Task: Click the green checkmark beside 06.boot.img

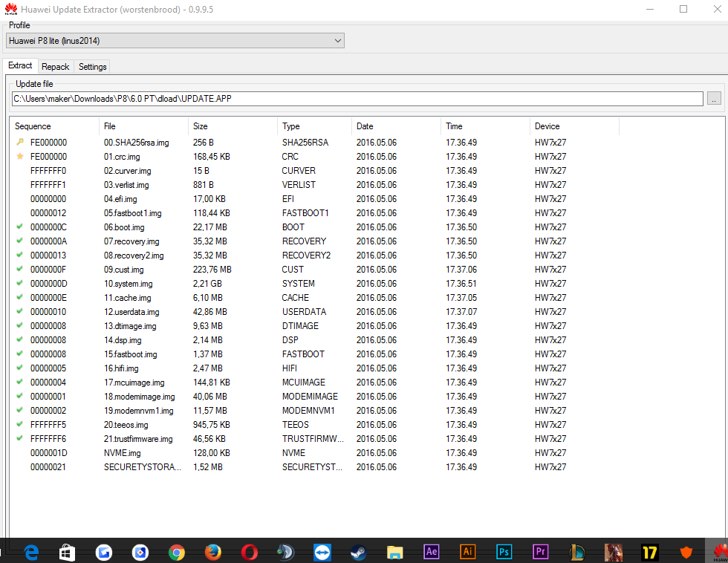Action: coord(19,227)
